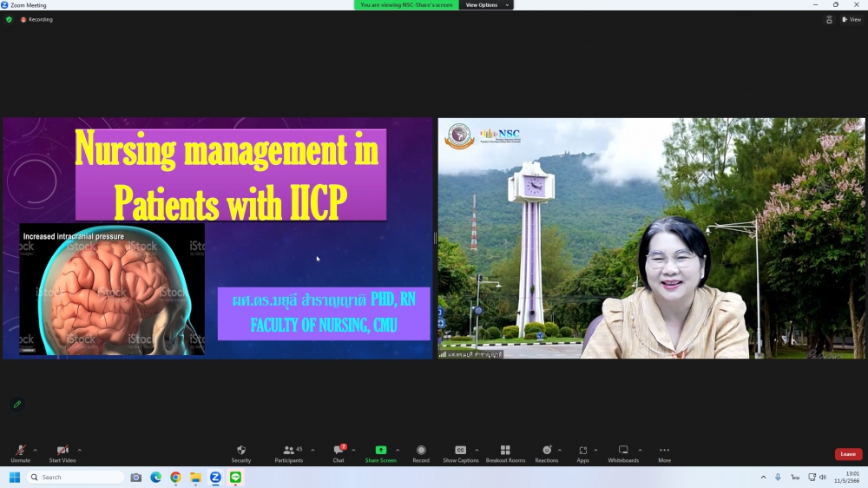Click the green Share Screen icon
This screenshot has width=868, height=488.
pyautogui.click(x=380, y=451)
